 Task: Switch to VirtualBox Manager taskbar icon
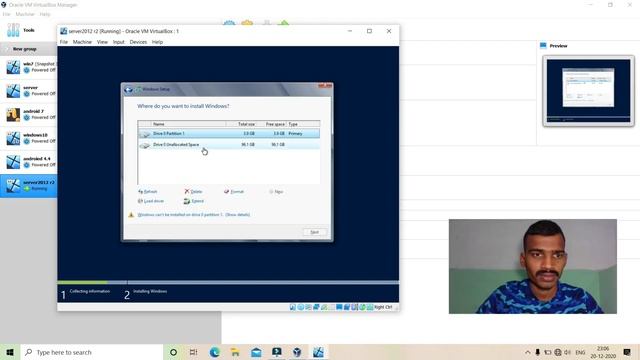pos(297,352)
